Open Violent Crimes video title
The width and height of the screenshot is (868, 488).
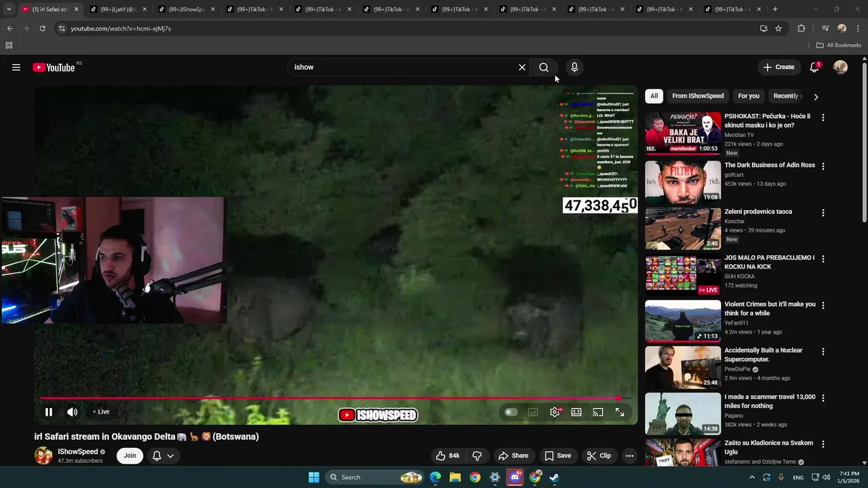(770, 308)
